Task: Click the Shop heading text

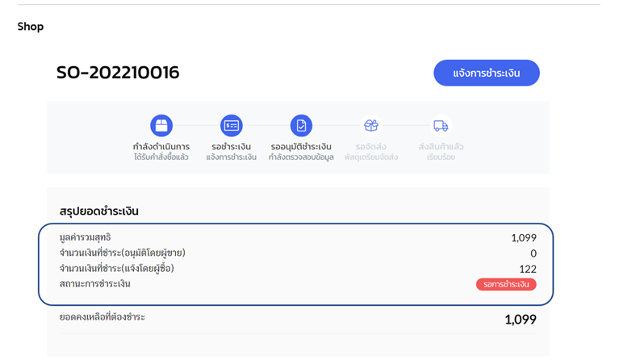Action: pos(31,27)
